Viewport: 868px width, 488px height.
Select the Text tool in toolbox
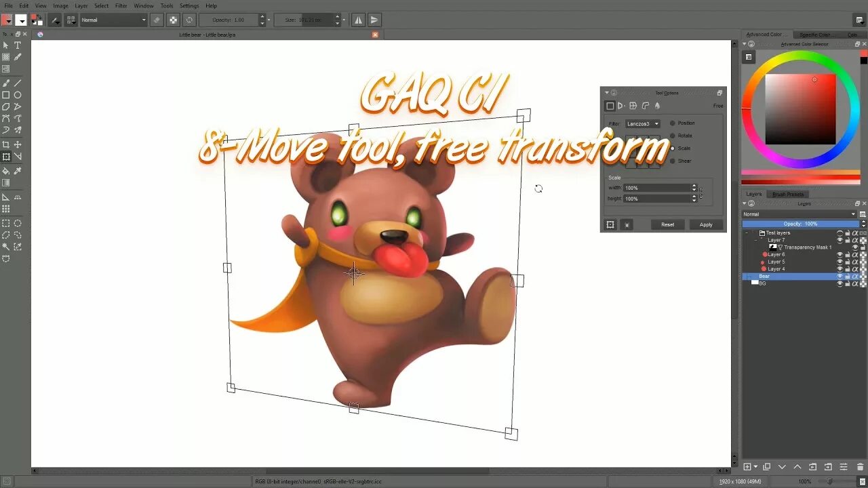click(x=18, y=45)
